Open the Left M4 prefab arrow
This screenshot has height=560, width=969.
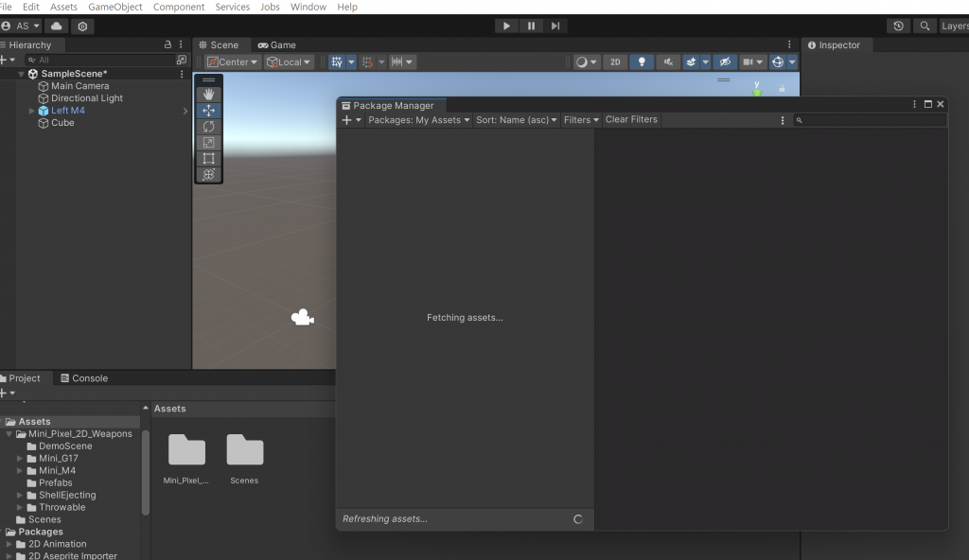[x=185, y=112]
